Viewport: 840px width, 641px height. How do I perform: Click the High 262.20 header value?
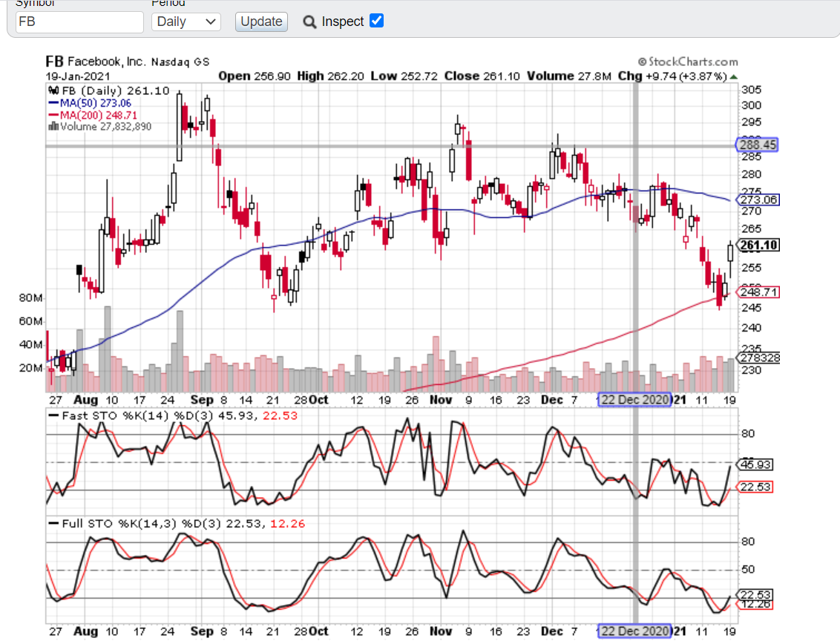pos(330,76)
